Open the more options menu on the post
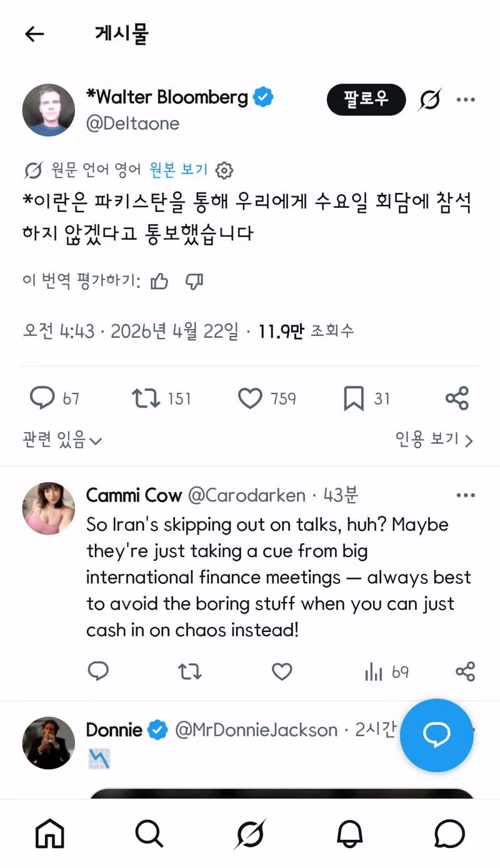Image resolution: width=500 pixels, height=868 pixels. 466,99
